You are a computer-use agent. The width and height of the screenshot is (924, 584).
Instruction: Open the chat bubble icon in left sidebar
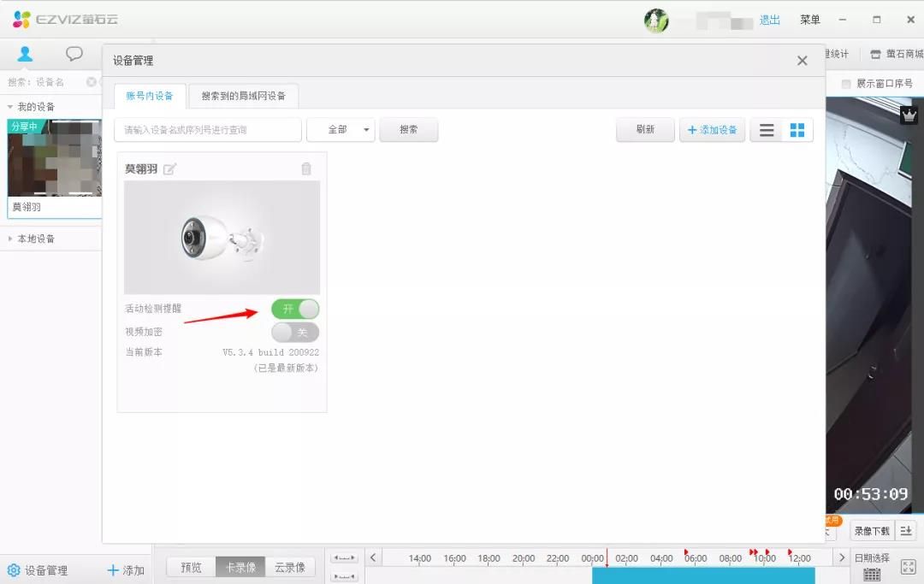tap(75, 53)
